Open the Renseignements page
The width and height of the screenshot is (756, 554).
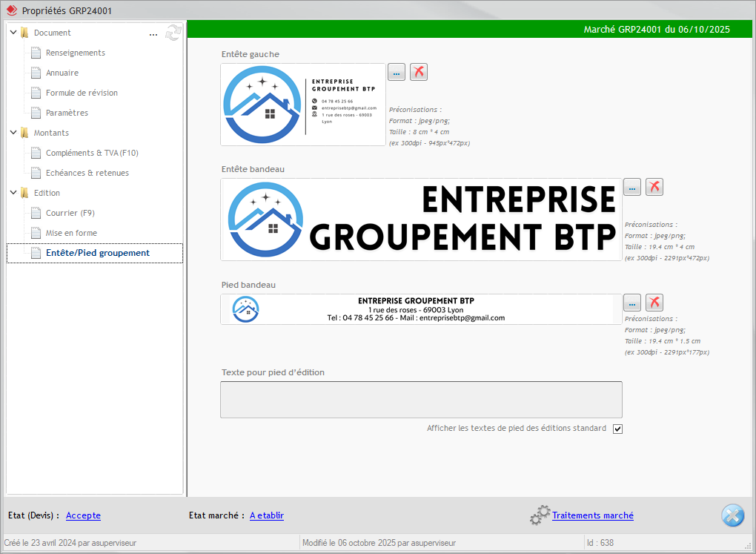pyautogui.click(x=76, y=53)
